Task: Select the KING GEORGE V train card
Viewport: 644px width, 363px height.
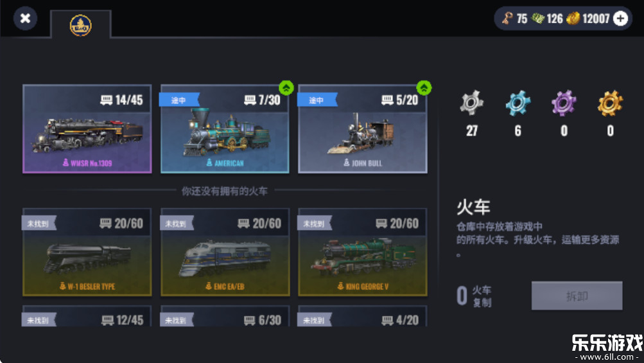Action: tap(363, 252)
